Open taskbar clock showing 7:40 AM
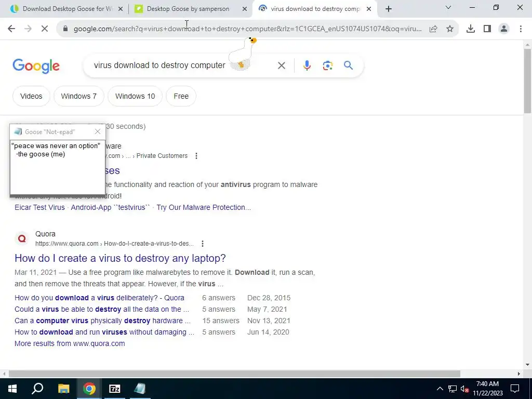The height and width of the screenshot is (399, 532). (x=487, y=389)
